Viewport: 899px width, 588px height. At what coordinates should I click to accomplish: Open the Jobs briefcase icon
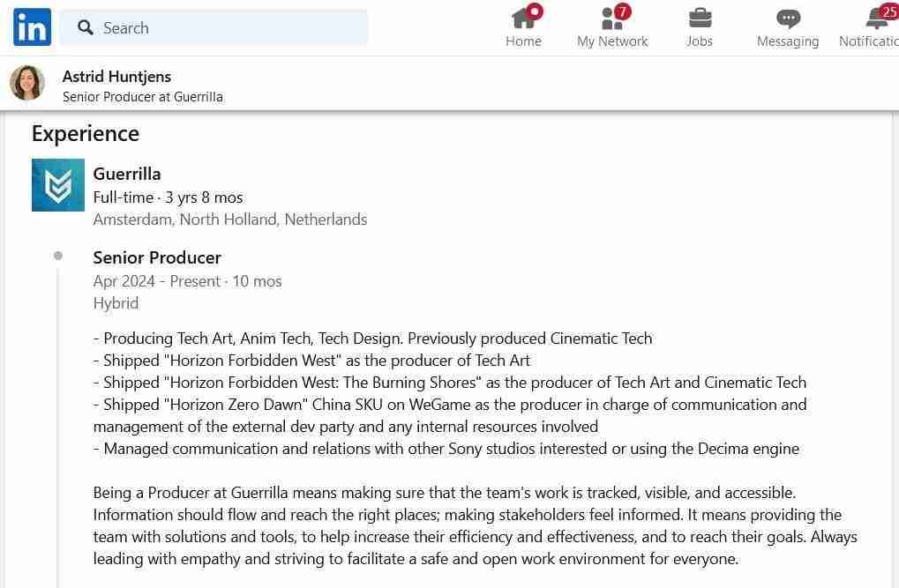700,18
